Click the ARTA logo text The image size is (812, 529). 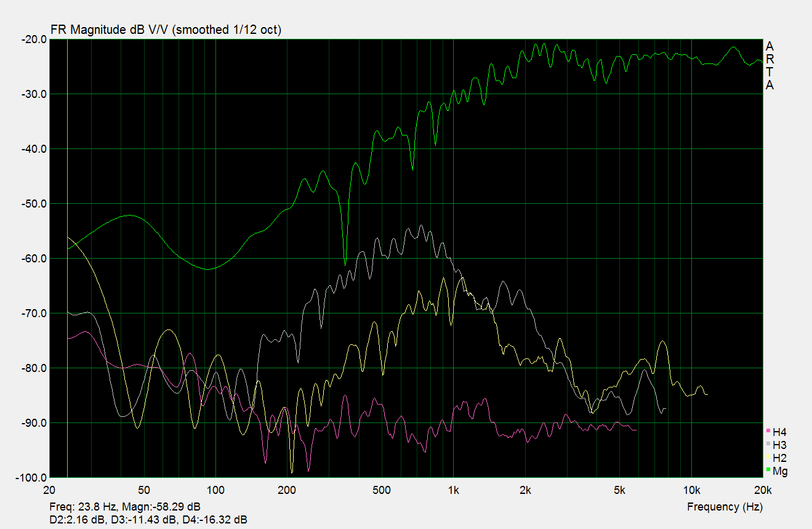point(770,65)
